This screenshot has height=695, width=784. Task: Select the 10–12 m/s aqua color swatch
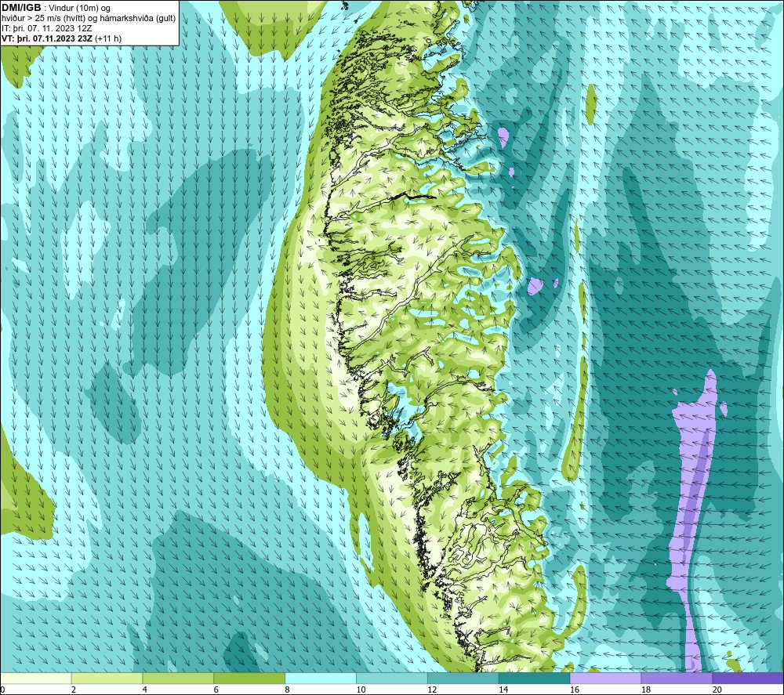392,679
